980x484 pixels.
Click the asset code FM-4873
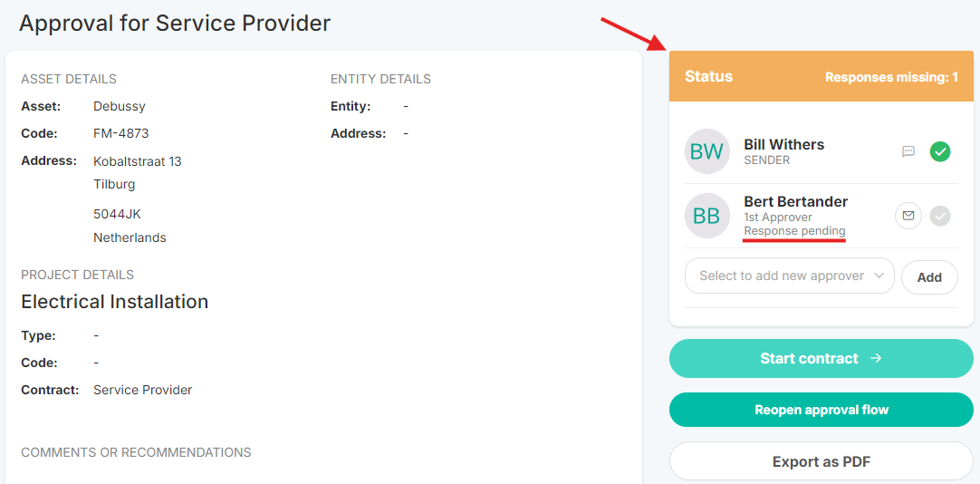pos(121,133)
